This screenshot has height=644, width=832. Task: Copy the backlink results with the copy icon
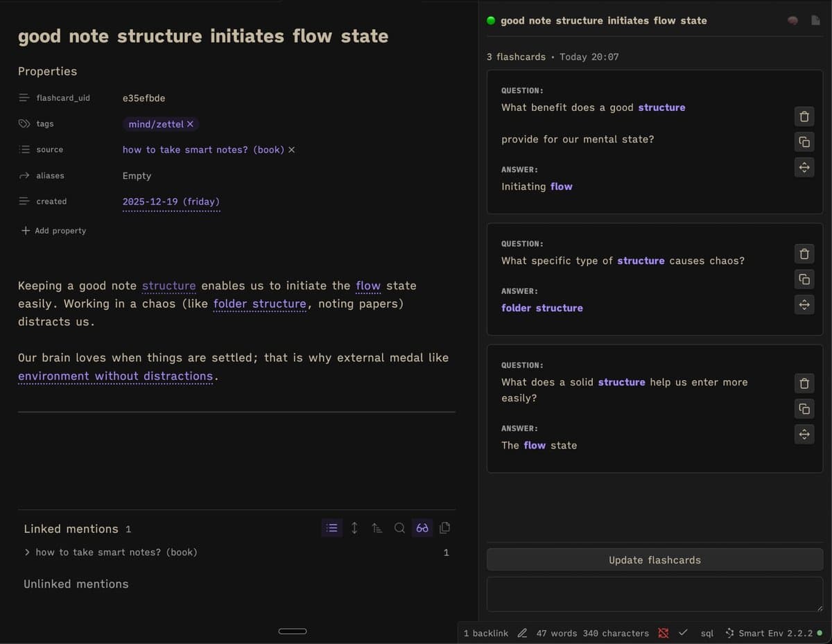445,528
